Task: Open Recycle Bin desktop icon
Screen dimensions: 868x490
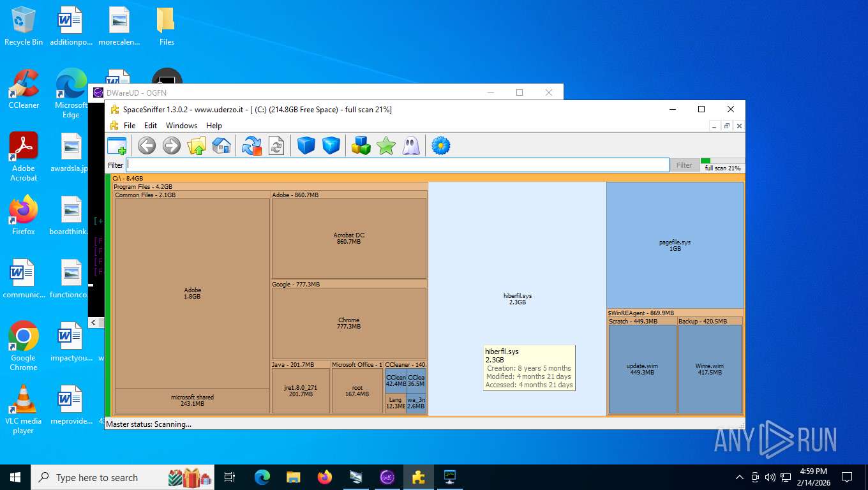Action: tap(24, 27)
